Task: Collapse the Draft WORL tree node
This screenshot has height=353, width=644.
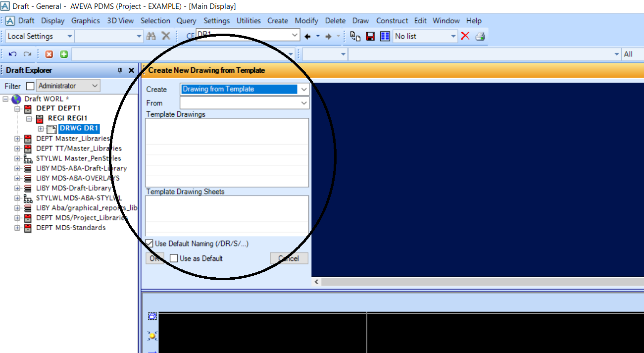Action: 5,99
